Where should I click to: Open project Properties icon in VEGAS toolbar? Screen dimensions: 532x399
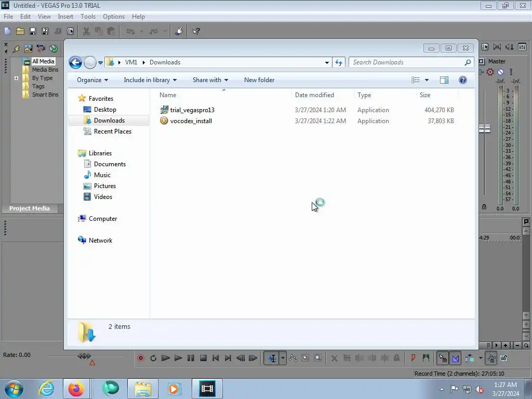click(70, 31)
